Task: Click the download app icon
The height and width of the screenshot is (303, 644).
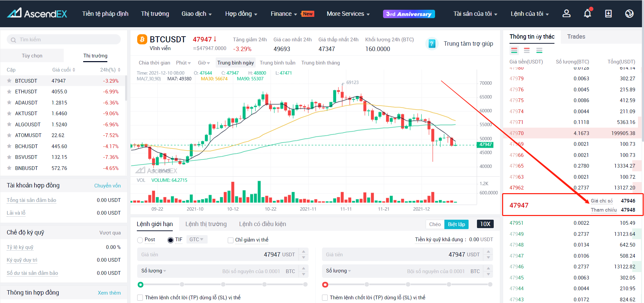Action: (608, 13)
